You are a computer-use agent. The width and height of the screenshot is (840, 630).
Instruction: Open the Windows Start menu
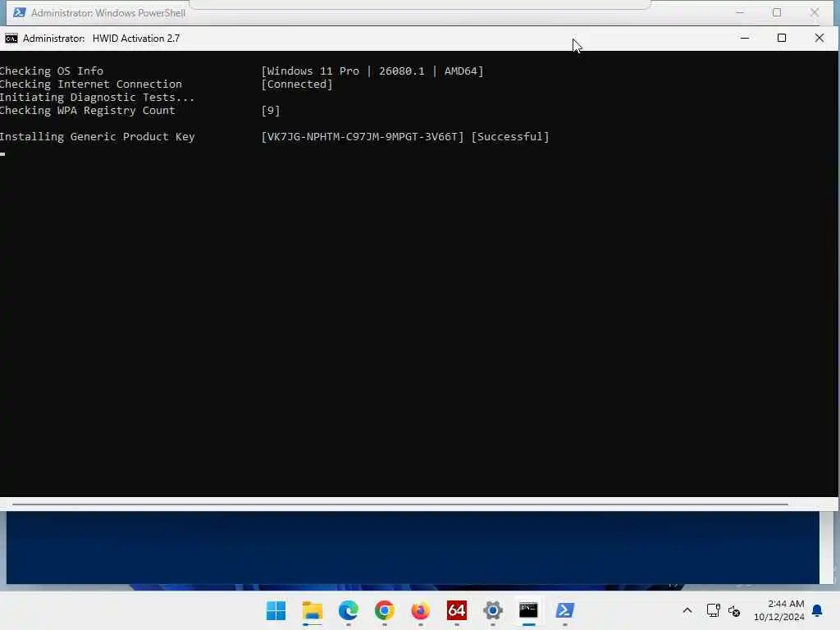click(276, 610)
